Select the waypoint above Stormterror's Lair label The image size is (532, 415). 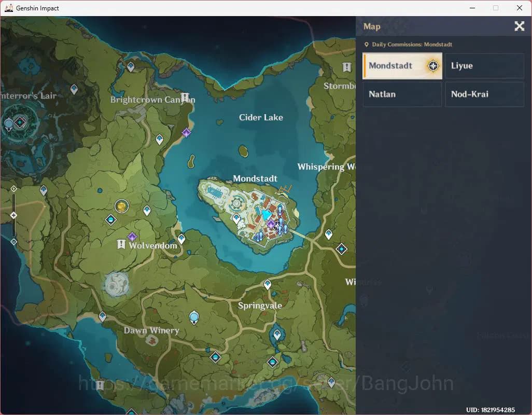pyautogui.click(x=74, y=89)
